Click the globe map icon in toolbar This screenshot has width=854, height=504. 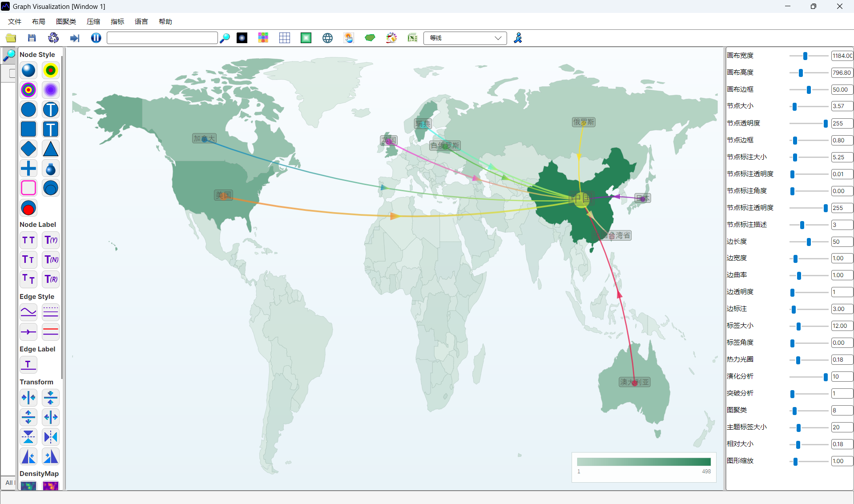pyautogui.click(x=327, y=38)
